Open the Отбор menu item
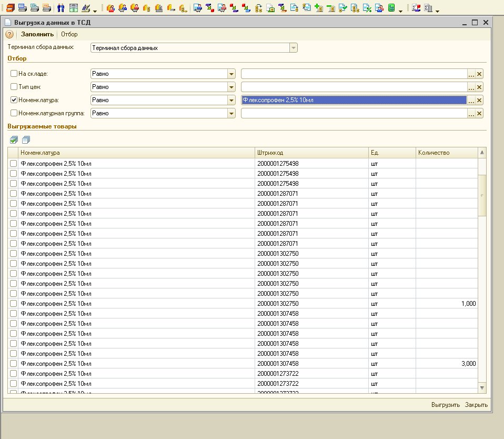Viewport: 504px width, 439px height. 69,34
